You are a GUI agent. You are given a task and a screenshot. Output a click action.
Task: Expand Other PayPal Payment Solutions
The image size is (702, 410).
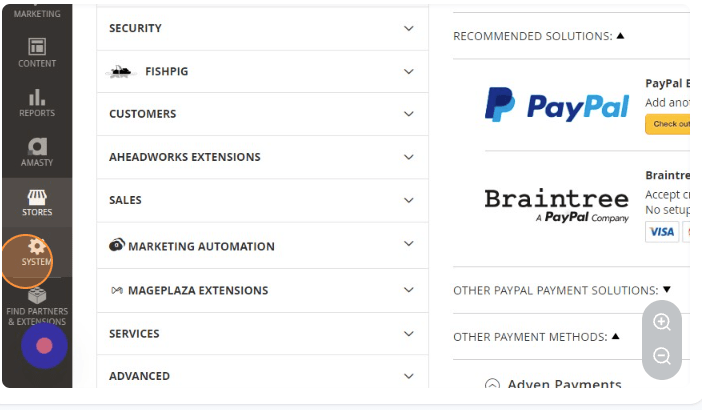tap(561, 290)
